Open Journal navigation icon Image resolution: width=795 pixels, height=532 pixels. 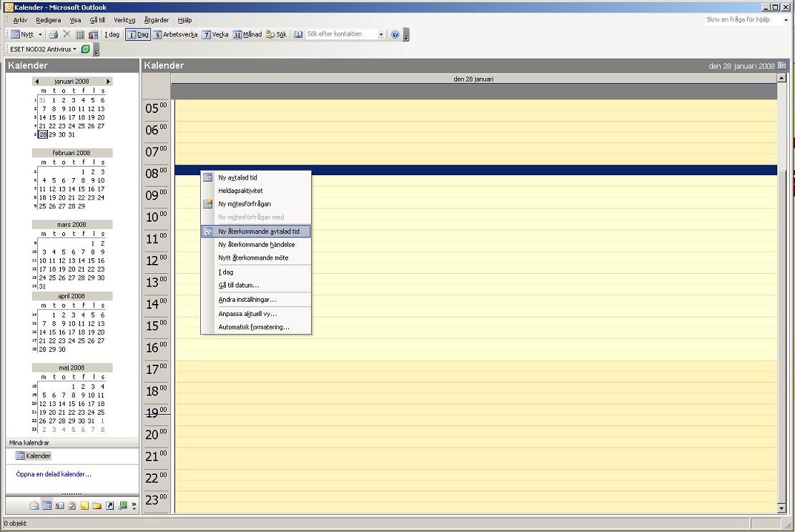[x=122, y=506]
